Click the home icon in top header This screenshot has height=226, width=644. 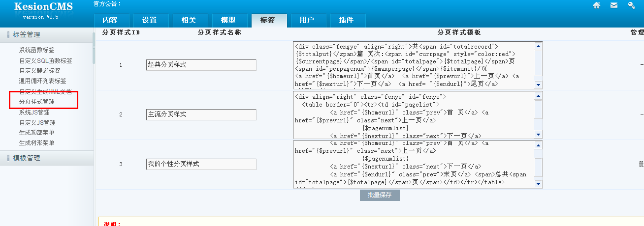click(x=596, y=5)
